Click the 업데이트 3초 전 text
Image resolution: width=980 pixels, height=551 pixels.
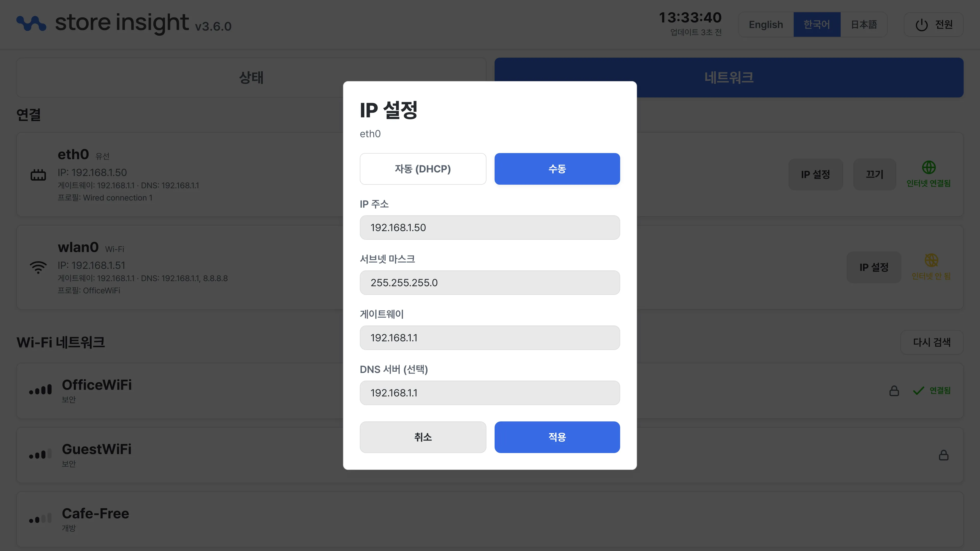coord(696,32)
